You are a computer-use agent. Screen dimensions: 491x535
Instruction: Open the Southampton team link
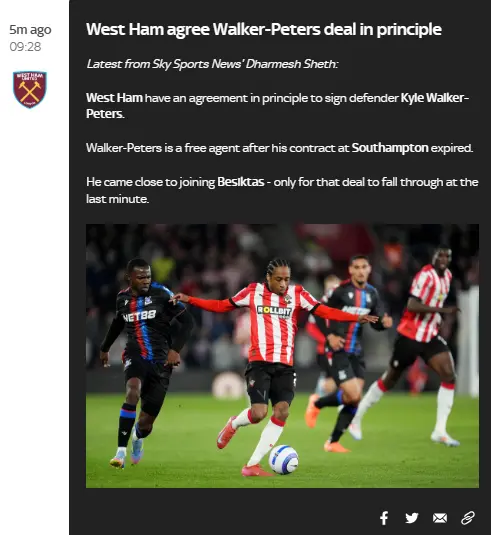click(x=390, y=148)
